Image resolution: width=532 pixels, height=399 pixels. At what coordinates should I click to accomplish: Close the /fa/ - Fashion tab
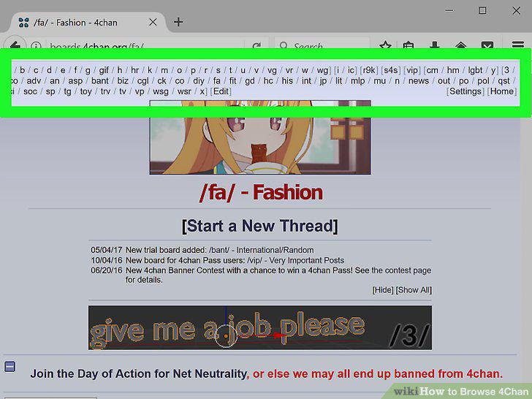153,22
